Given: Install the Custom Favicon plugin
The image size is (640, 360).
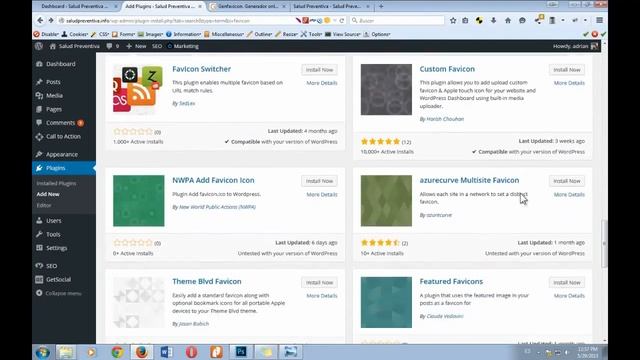Looking at the screenshot, I should [567, 70].
